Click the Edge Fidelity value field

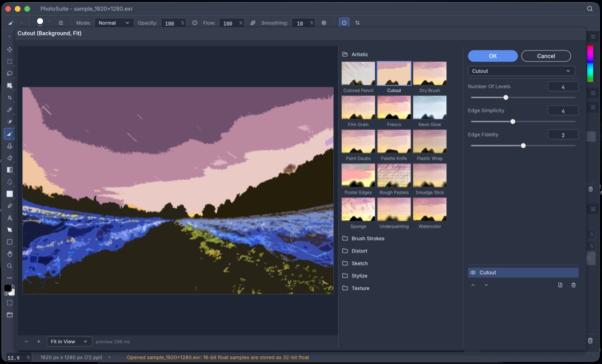[x=563, y=134]
